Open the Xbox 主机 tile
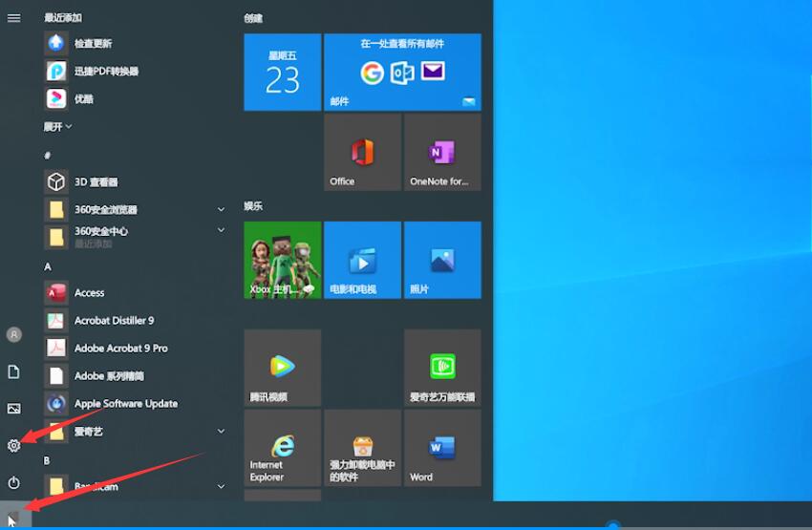Viewport: 812px width, 530px height. [x=283, y=260]
